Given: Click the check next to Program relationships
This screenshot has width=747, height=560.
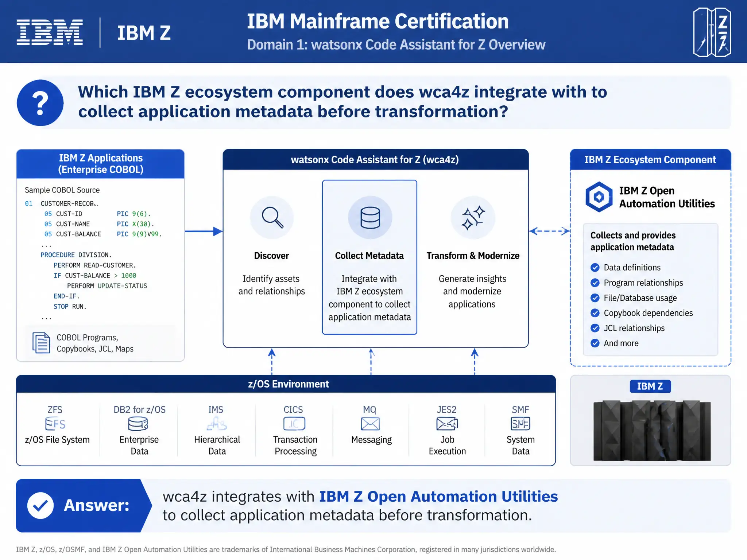Looking at the screenshot, I should point(595,283).
